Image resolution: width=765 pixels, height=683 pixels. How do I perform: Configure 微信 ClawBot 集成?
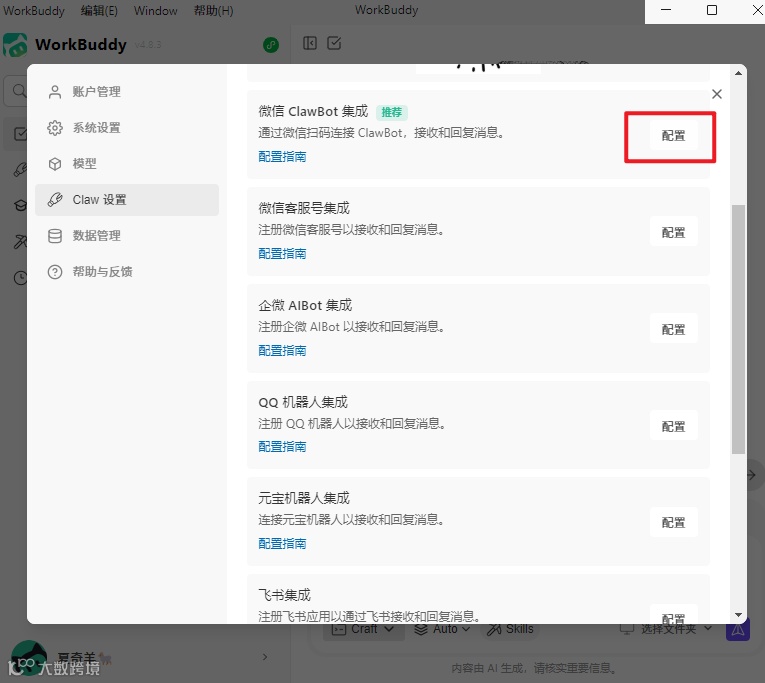click(x=673, y=136)
